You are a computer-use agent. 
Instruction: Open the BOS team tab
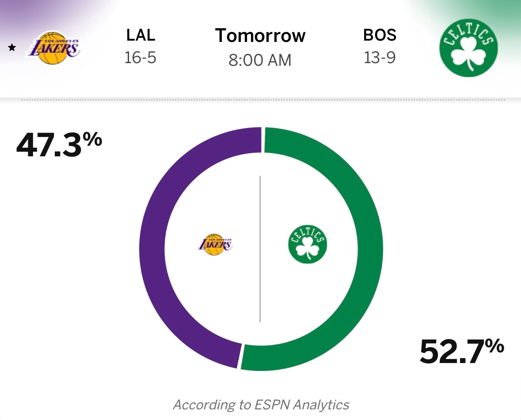379,35
